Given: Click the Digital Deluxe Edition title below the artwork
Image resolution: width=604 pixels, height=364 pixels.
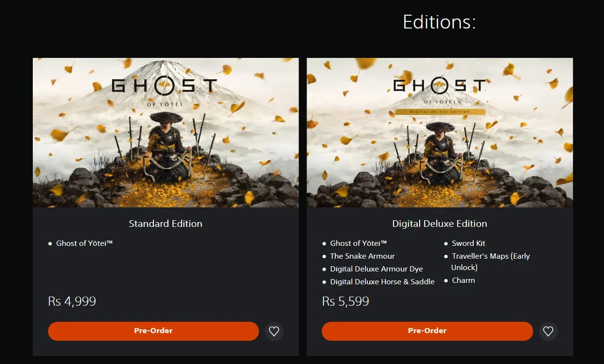Looking at the screenshot, I should point(440,224).
